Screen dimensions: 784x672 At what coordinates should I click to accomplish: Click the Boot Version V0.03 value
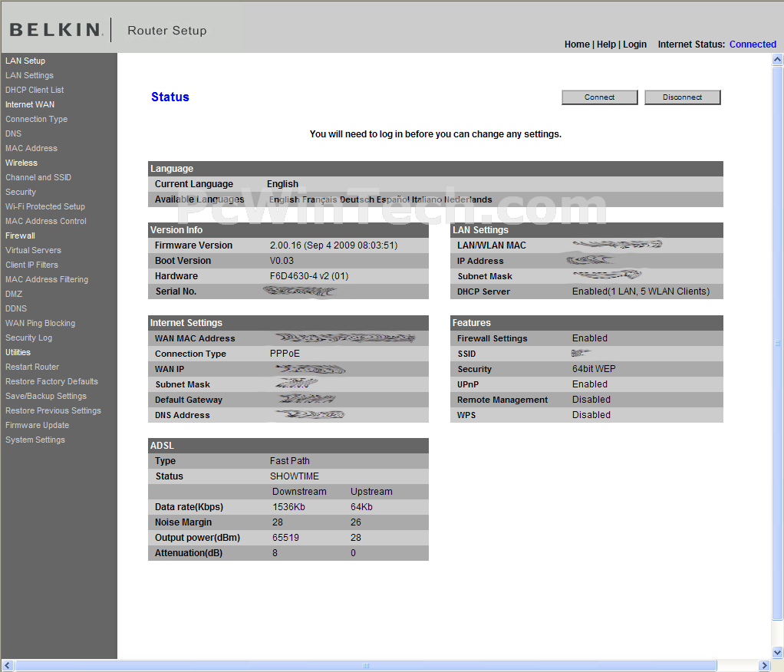click(x=282, y=261)
